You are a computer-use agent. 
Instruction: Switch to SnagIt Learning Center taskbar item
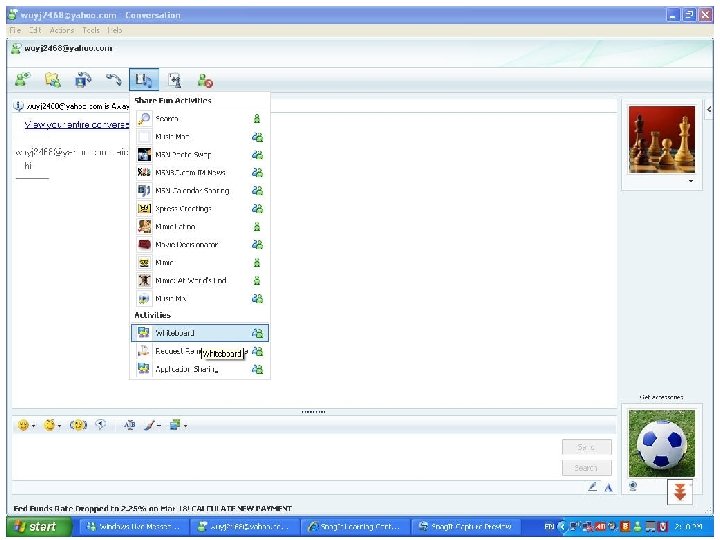tap(355, 527)
